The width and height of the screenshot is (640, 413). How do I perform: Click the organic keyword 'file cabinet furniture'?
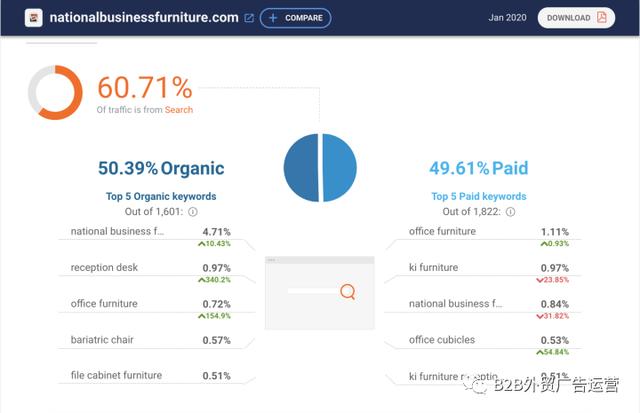[116, 375]
